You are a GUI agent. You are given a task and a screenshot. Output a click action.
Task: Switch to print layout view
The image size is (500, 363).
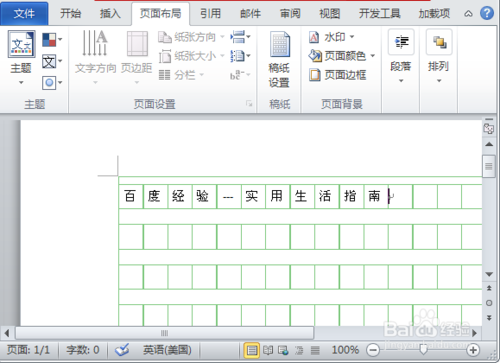coord(252,350)
